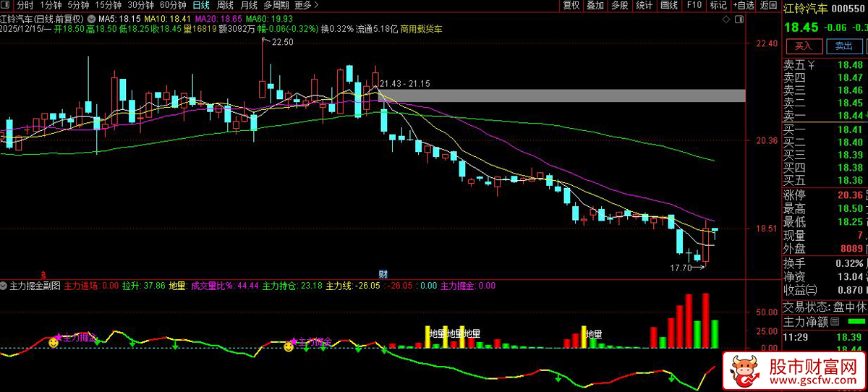Click the 返回 back button
868x392 pixels.
pyautogui.click(x=768, y=5)
